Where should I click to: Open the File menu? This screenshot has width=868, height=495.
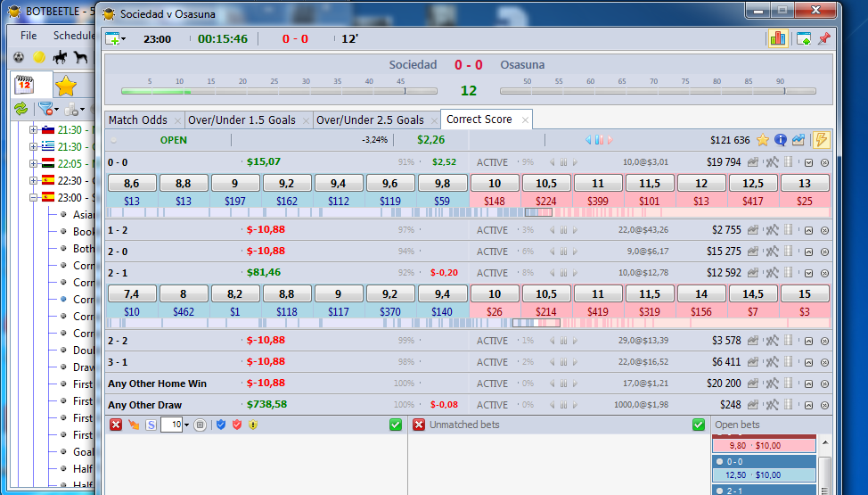click(x=29, y=36)
